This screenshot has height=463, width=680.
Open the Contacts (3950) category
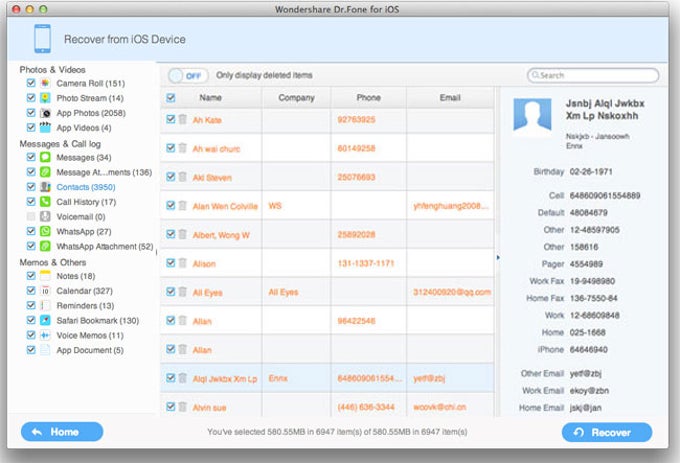pos(86,187)
